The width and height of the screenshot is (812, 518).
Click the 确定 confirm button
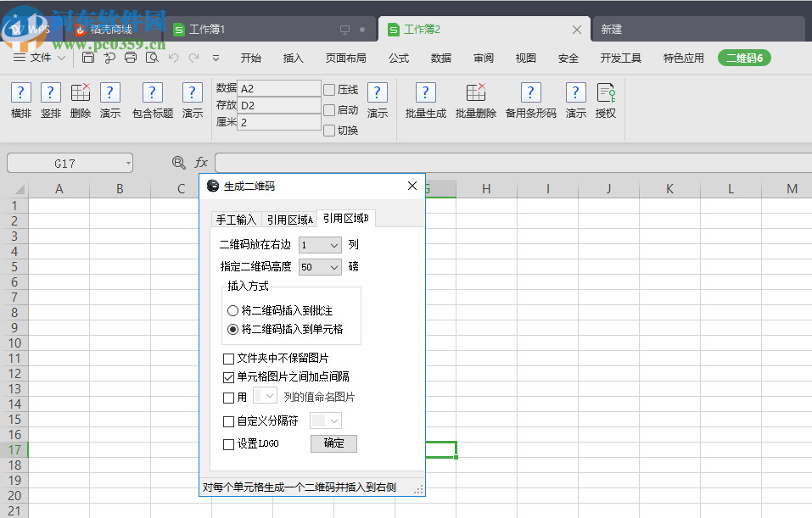point(333,443)
